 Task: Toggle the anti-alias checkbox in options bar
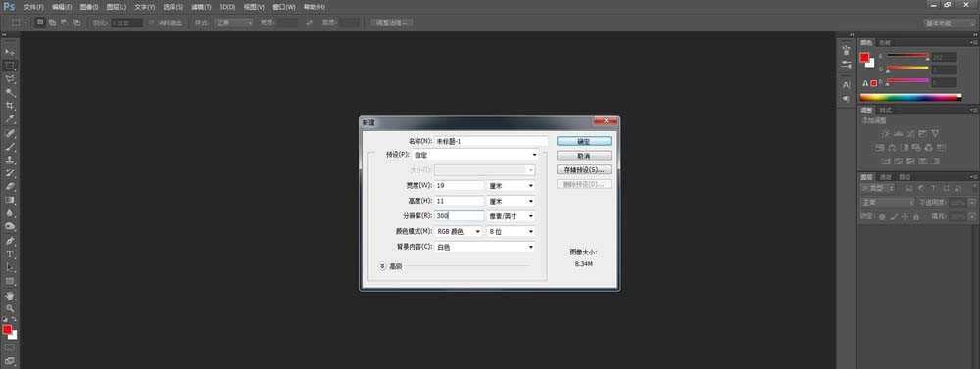coord(151,23)
